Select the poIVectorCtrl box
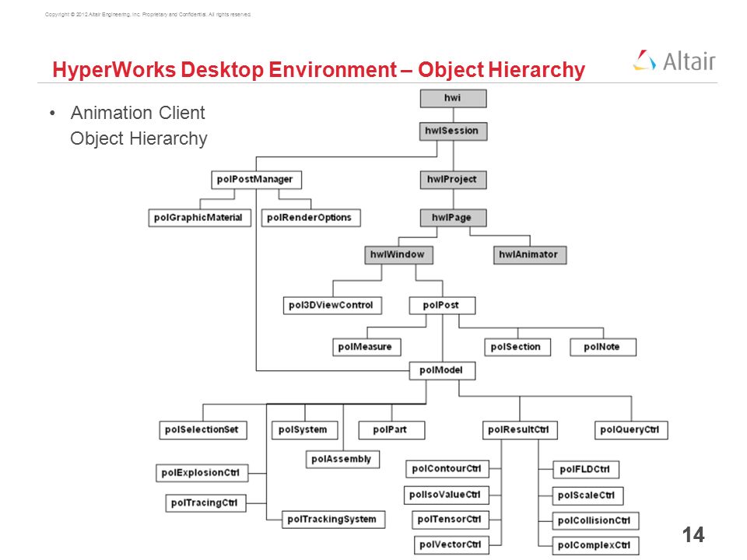 451,544
